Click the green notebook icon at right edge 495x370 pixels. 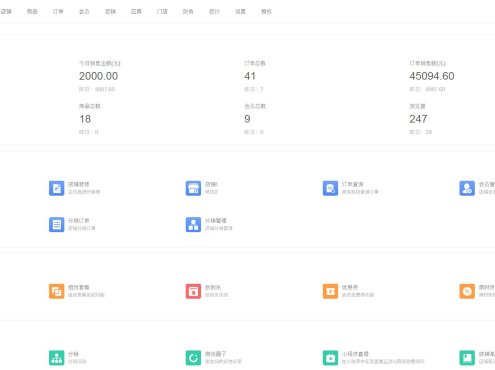467,358
